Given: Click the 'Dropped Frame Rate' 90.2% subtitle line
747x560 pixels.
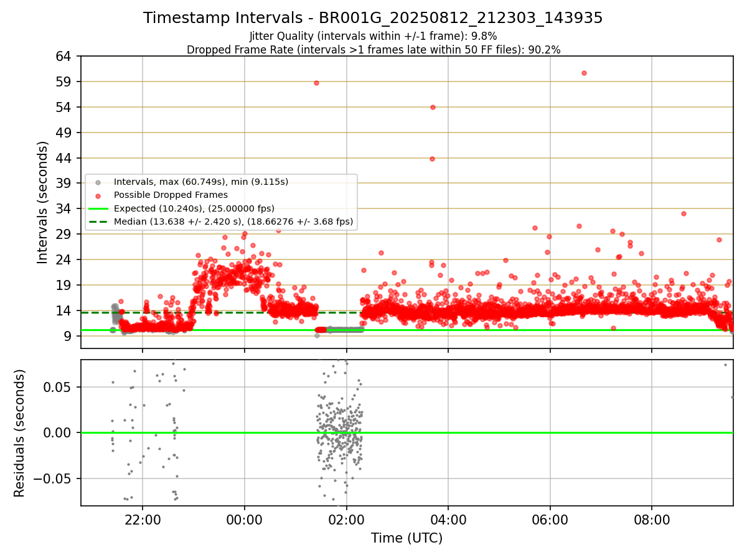Looking at the screenshot, I should point(374,50).
